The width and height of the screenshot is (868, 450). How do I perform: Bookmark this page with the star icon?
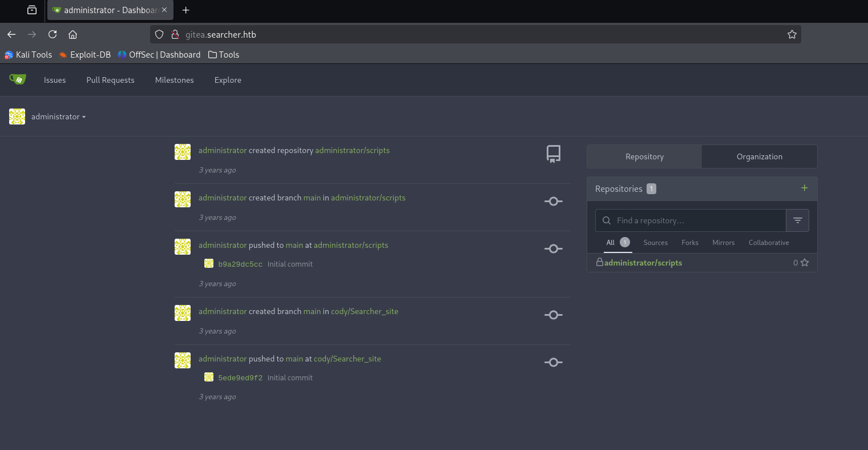(792, 34)
